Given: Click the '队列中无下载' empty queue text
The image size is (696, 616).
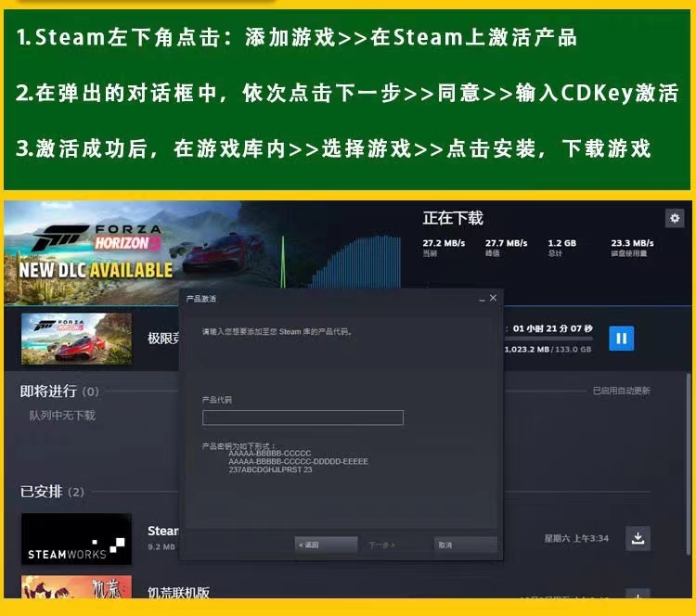Looking at the screenshot, I should coord(62,416).
